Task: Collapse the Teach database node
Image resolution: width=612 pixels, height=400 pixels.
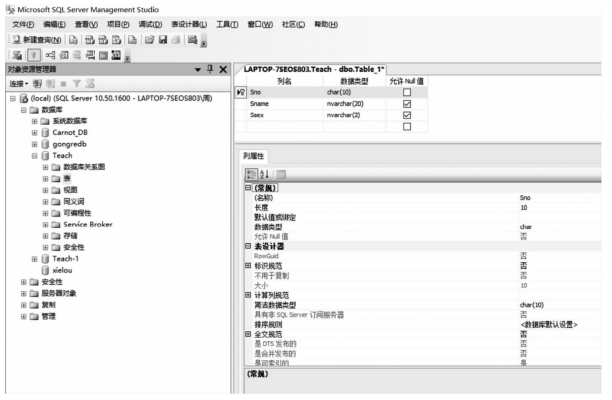Action: 35,156
